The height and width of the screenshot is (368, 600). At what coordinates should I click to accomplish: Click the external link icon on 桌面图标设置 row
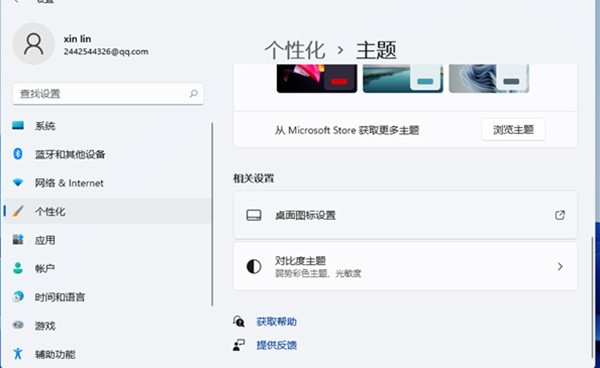[560, 215]
